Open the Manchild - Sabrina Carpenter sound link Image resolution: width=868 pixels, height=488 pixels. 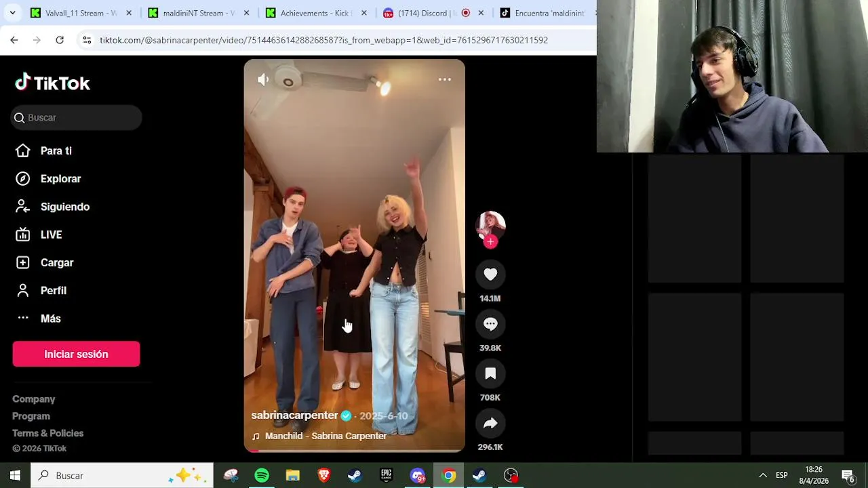click(x=325, y=436)
